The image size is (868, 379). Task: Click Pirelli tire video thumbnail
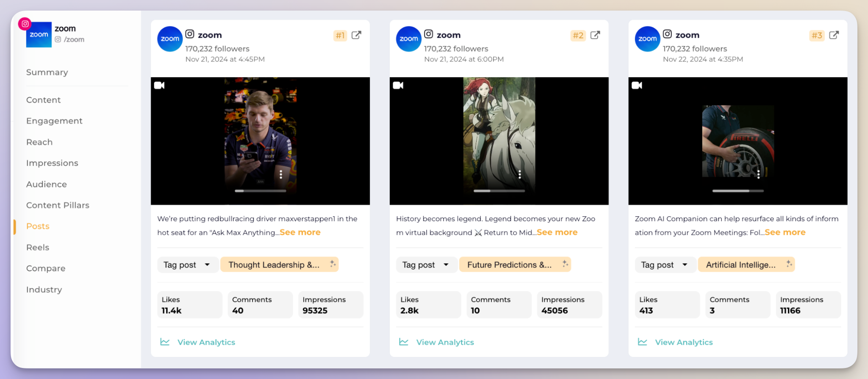pyautogui.click(x=738, y=141)
